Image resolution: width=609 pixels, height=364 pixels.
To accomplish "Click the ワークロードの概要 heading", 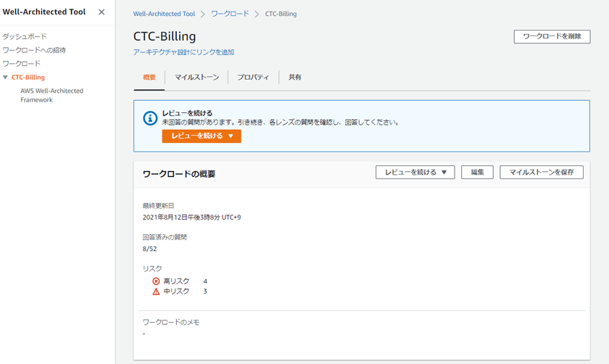I will click(x=179, y=174).
